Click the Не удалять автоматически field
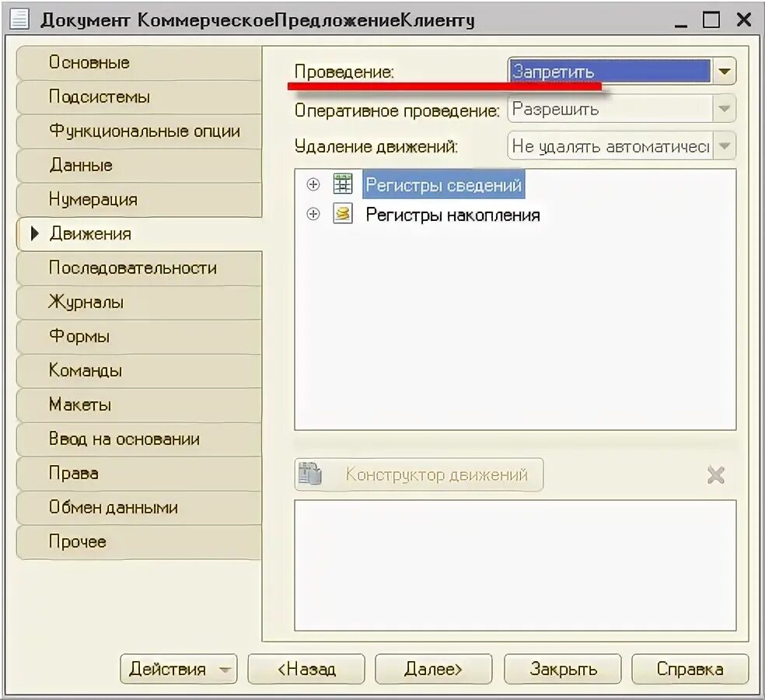 click(610, 146)
